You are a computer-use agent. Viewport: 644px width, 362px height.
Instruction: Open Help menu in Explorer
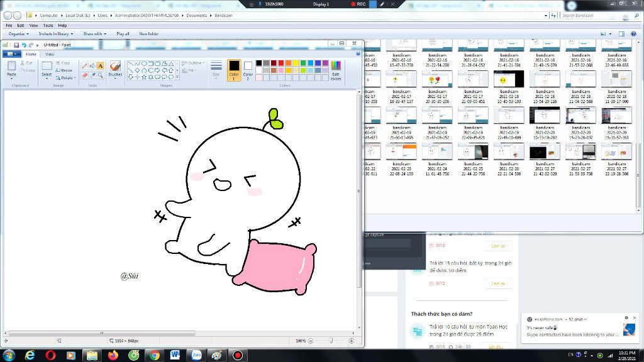62,25
